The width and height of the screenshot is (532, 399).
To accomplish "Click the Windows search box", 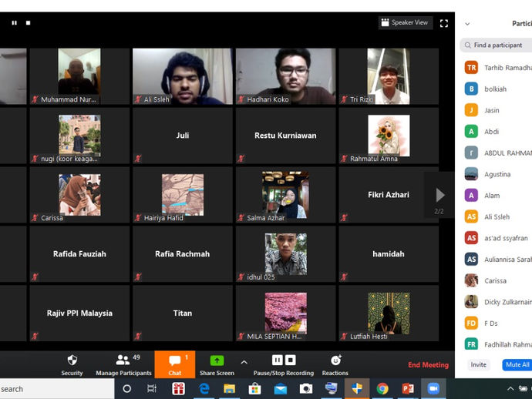I will pos(57,389).
